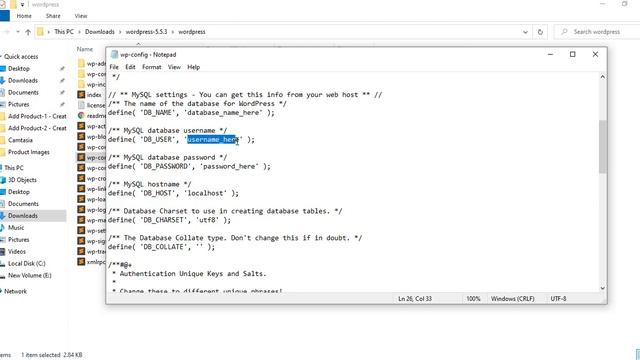
Task: Click the 'utf8' charset value
Action: (207, 220)
